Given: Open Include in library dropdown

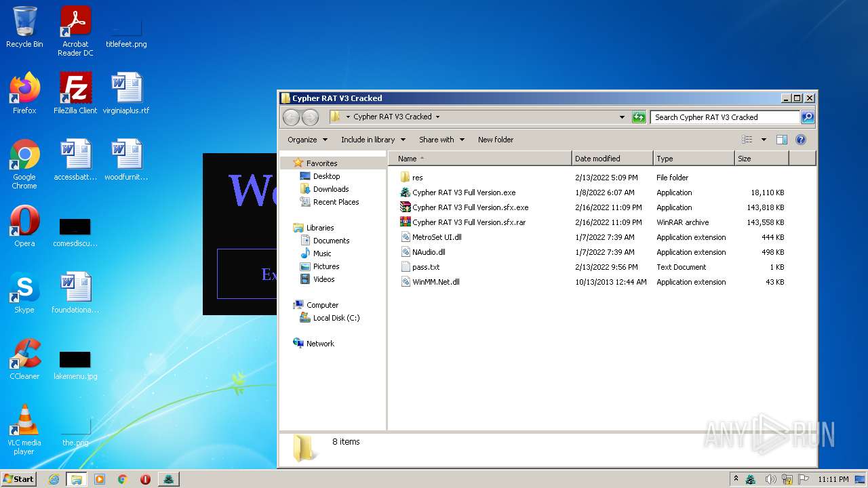Looking at the screenshot, I should pyautogui.click(x=373, y=140).
